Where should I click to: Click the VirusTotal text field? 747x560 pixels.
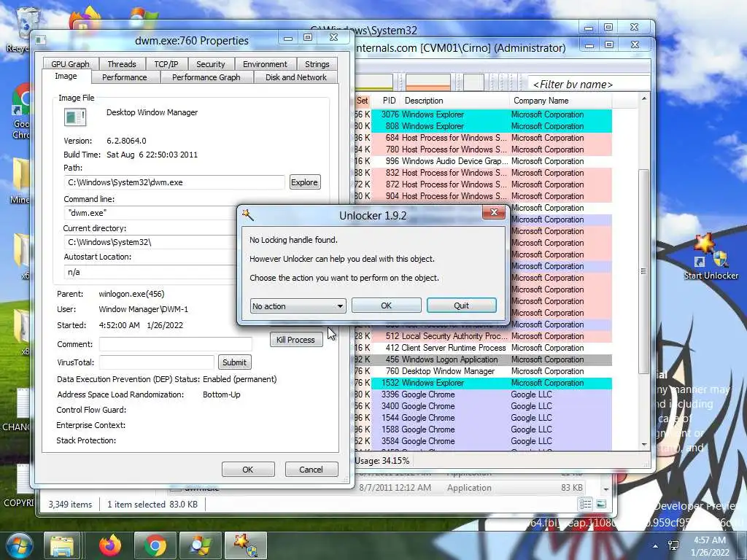coord(157,362)
